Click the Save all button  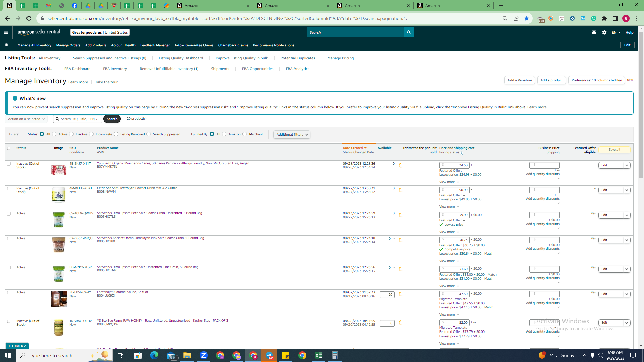pos(614,150)
